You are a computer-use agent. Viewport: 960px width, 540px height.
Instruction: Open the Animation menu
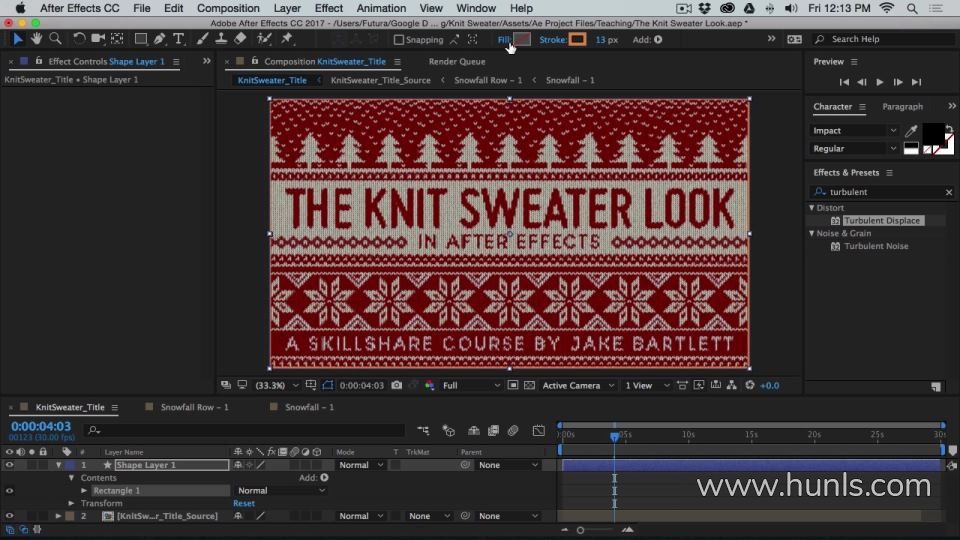coord(381,8)
